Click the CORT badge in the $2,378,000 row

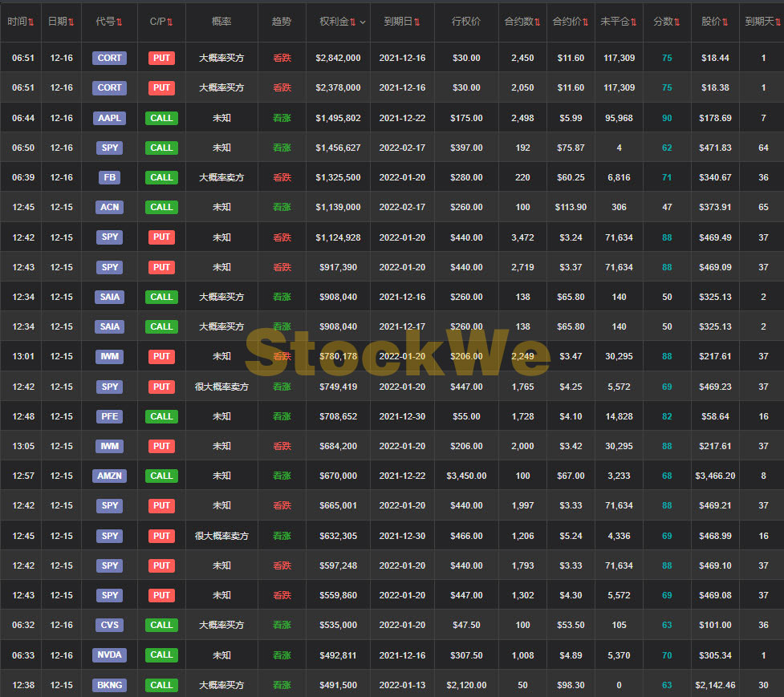coord(109,88)
